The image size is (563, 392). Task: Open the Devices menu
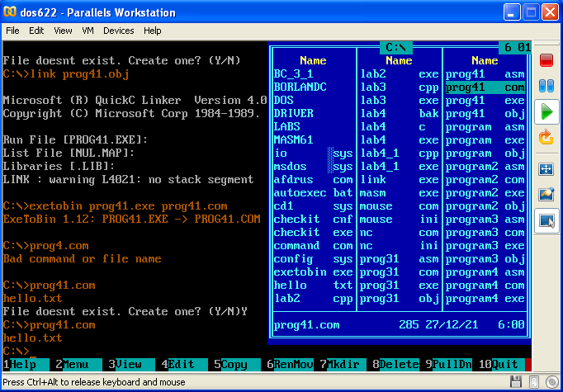pyautogui.click(x=119, y=31)
